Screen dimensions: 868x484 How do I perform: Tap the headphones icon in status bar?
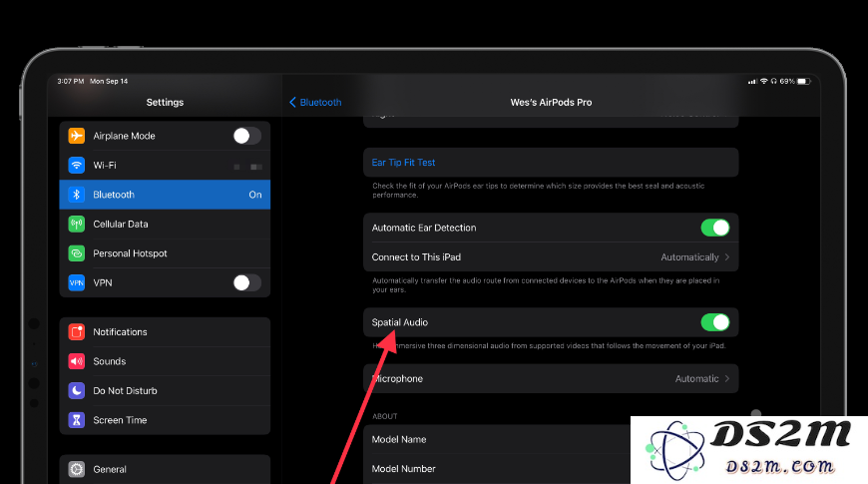pos(774,81)
